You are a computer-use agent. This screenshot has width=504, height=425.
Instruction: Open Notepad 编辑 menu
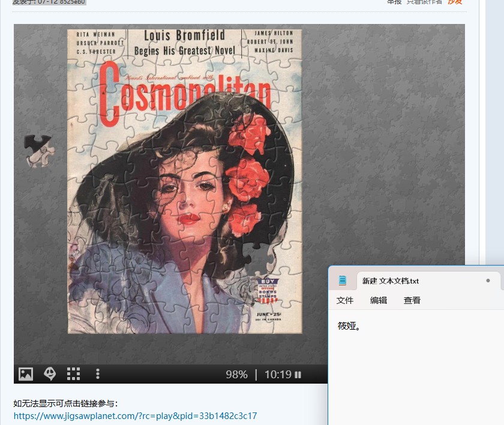click(x=379, y=300)
